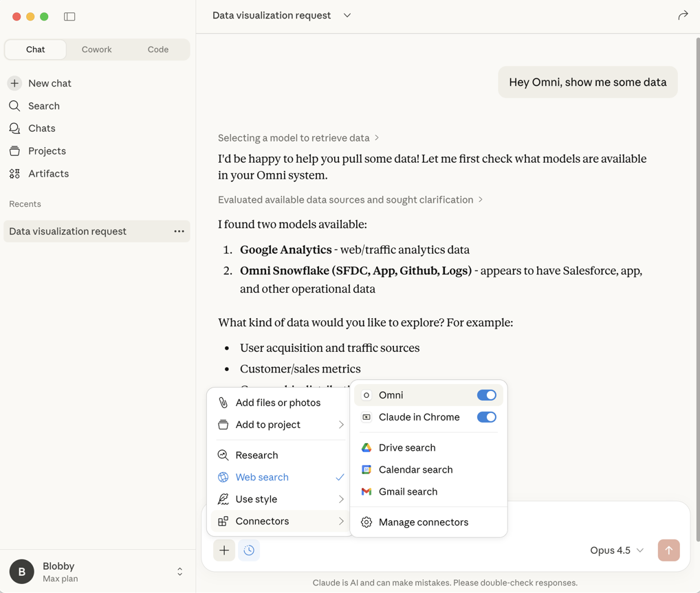
Task: Select Drive search menu item
Action: coord(428,447)
